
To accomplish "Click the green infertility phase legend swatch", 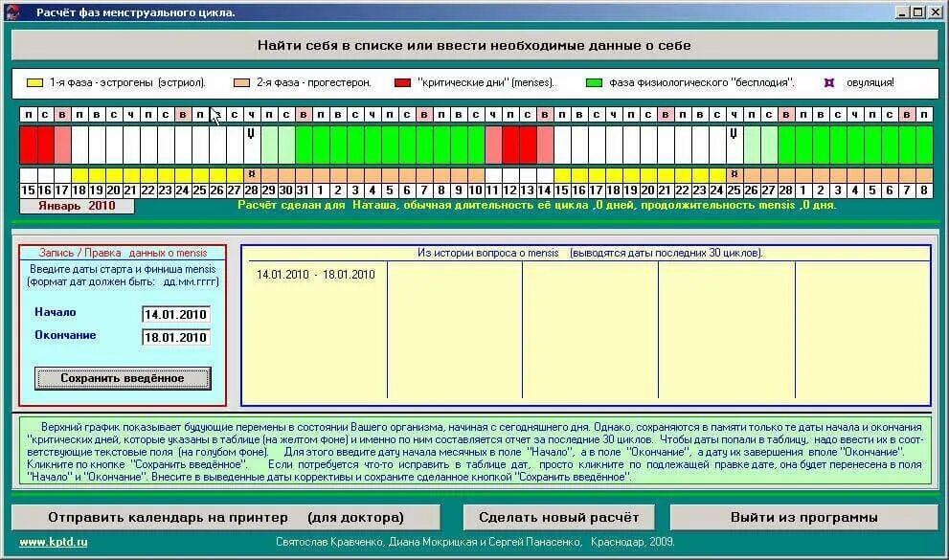I will (x=595, y=83).
